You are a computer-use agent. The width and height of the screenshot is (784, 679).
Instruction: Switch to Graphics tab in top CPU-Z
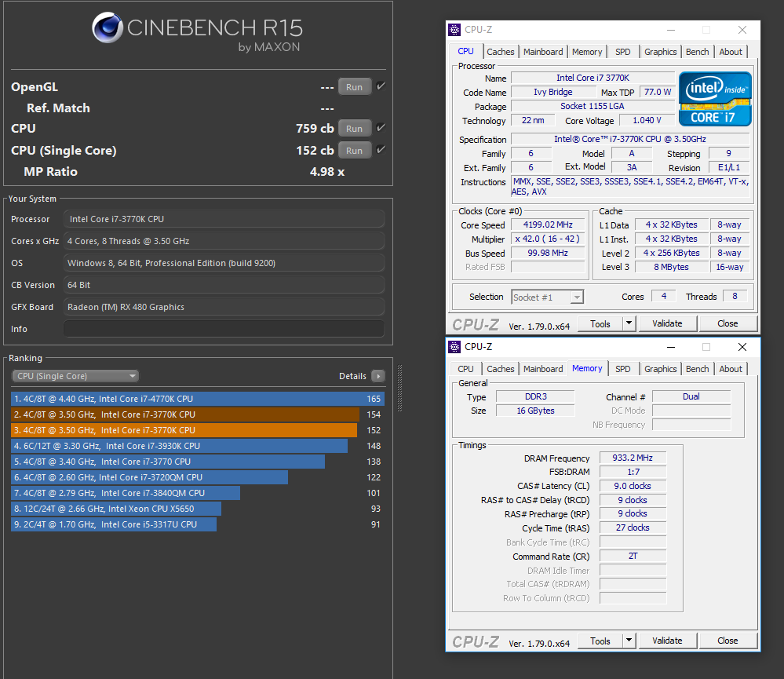[x=660, y=52]
